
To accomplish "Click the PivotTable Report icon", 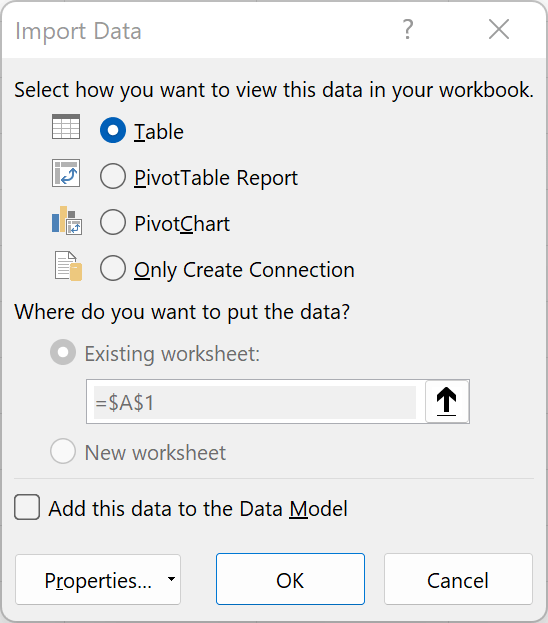I will click(66, 173).
